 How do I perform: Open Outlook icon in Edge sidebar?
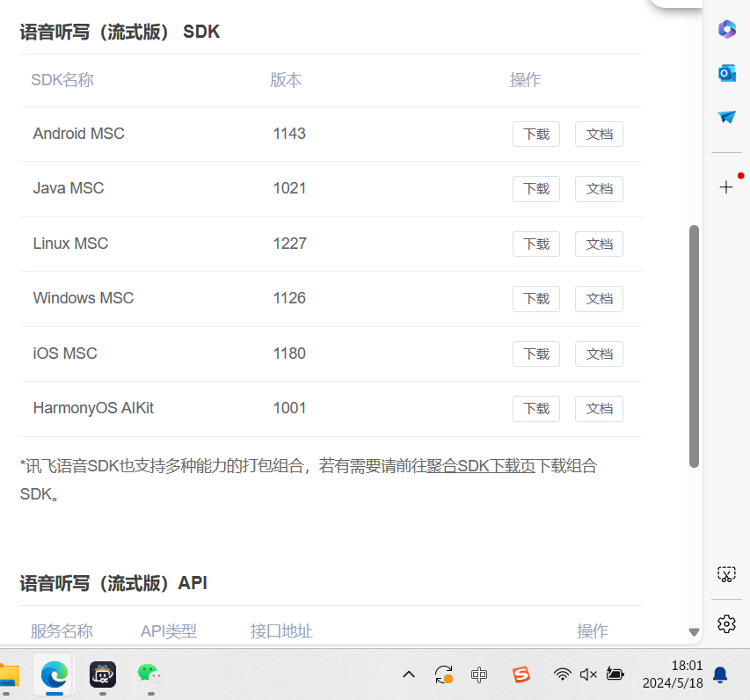(726, 73)
